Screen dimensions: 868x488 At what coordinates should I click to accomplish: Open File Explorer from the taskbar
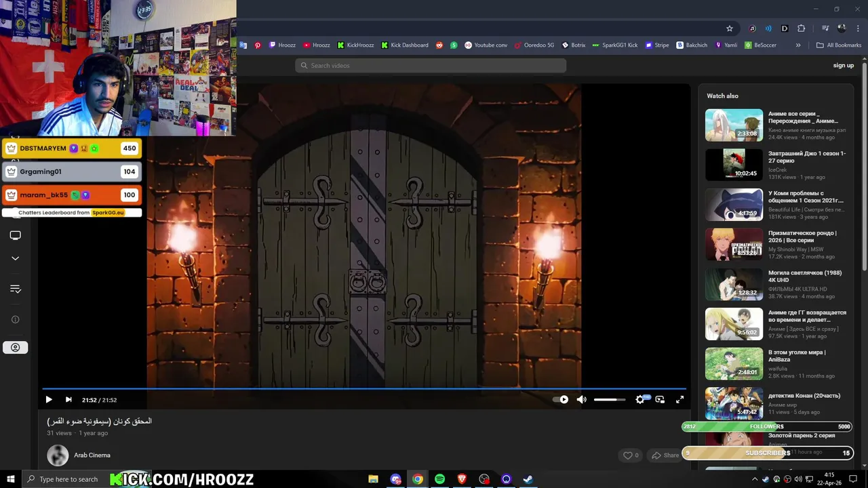coord(373,479)
